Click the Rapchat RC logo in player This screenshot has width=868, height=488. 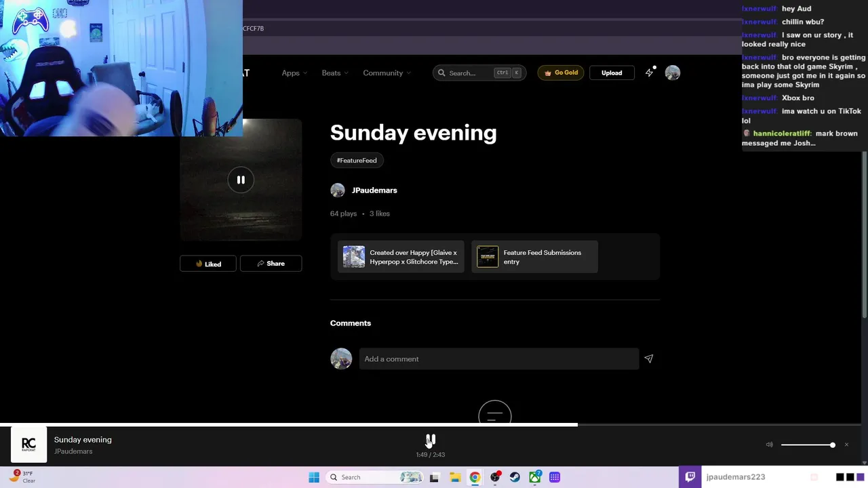pyautogui.click(x=28, y=445)
